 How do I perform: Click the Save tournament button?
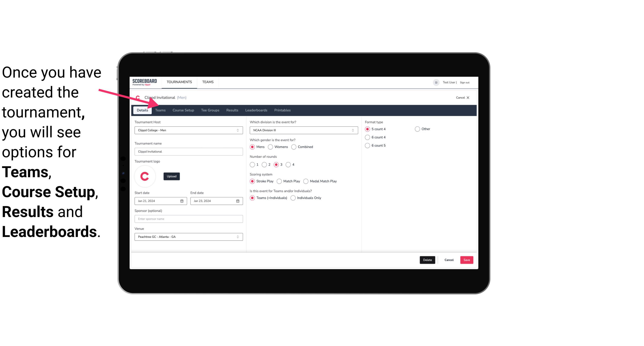pyautogui.click(x=467, y=260)
